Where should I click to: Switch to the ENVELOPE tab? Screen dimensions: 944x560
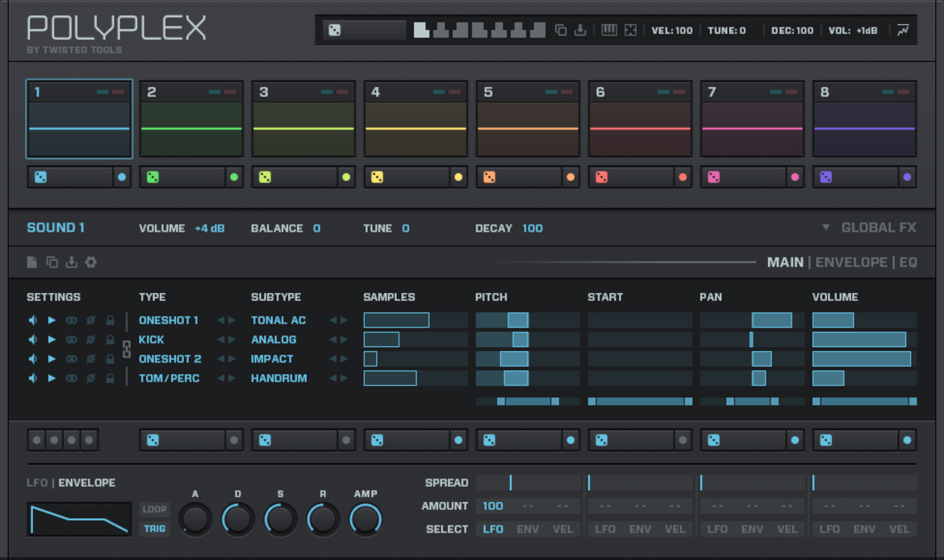(x=851, y=262)
